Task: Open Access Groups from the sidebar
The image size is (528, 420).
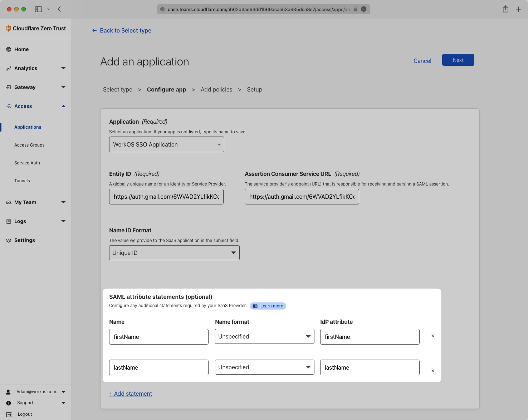Action: tap(29, 145)
